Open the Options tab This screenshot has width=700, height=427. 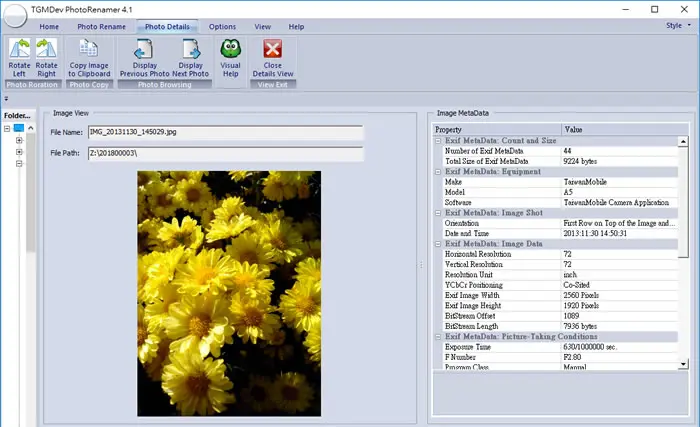[x=222, y=27]
